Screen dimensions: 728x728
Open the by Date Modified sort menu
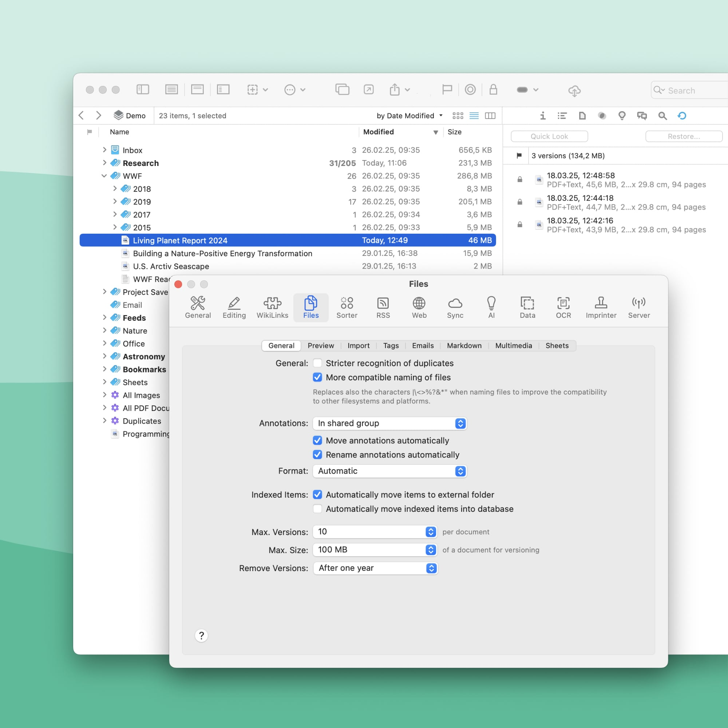click(x=409, y=116)
